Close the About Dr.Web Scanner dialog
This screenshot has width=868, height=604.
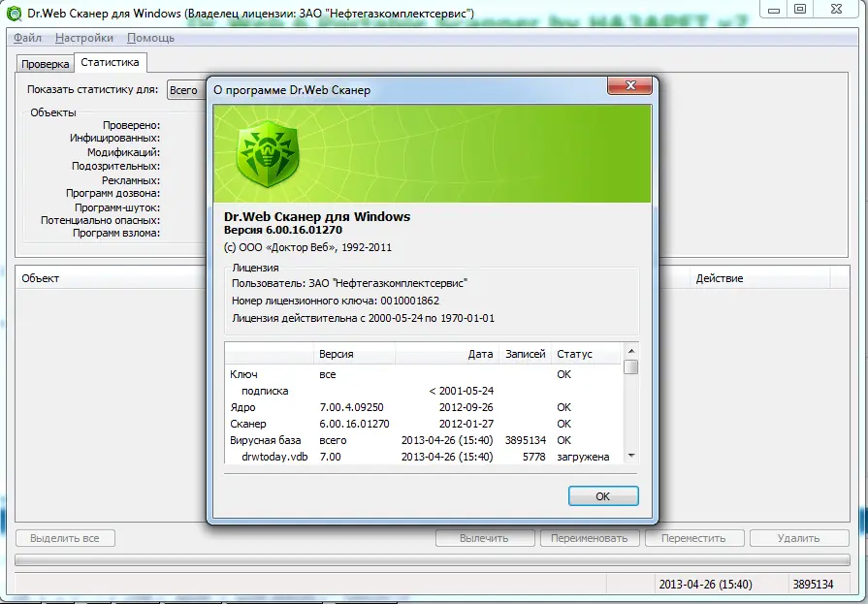pos(630,85)
